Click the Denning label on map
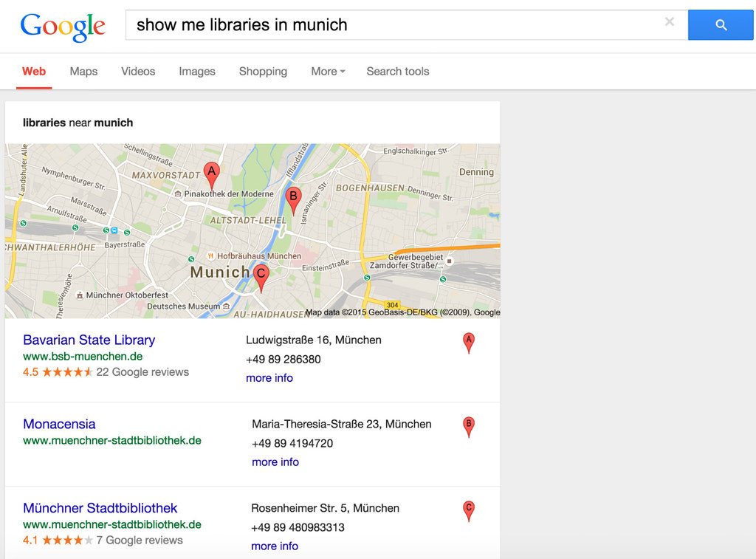The width and height of the screenshot is (756, 559). pyautogui.click(x=476, y=172)
